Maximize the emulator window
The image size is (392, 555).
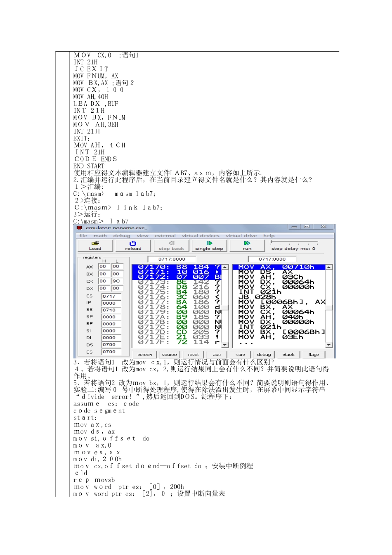(x=307, y=227)
